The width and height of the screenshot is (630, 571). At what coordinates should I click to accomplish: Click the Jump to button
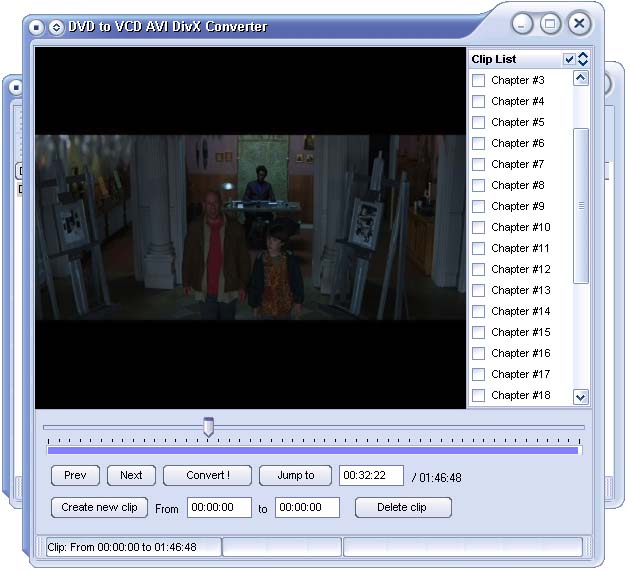[x=296, y=475]
